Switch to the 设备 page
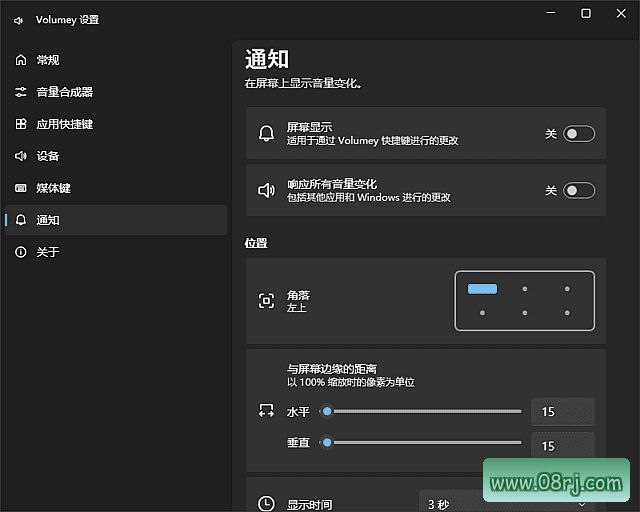Screen dimensions: 640x512 point(116,156)
